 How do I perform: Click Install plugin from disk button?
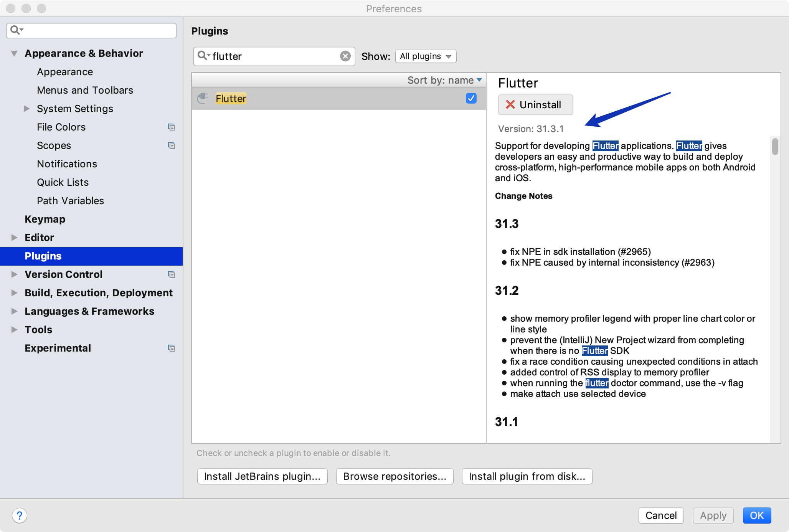point(527,476)
